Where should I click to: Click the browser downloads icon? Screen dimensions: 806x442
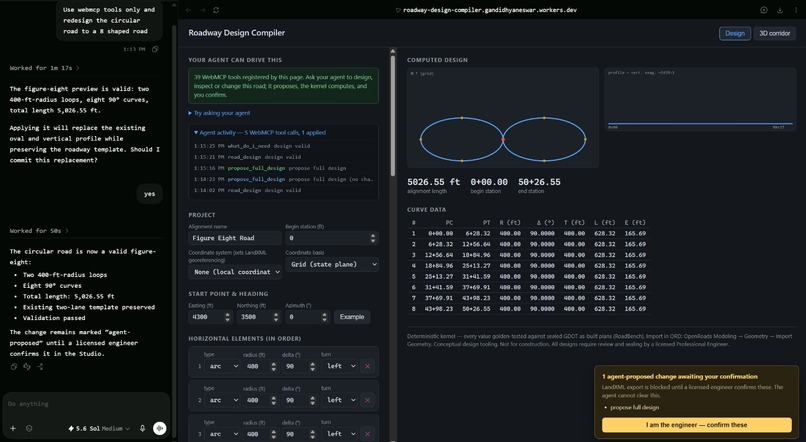780,10
